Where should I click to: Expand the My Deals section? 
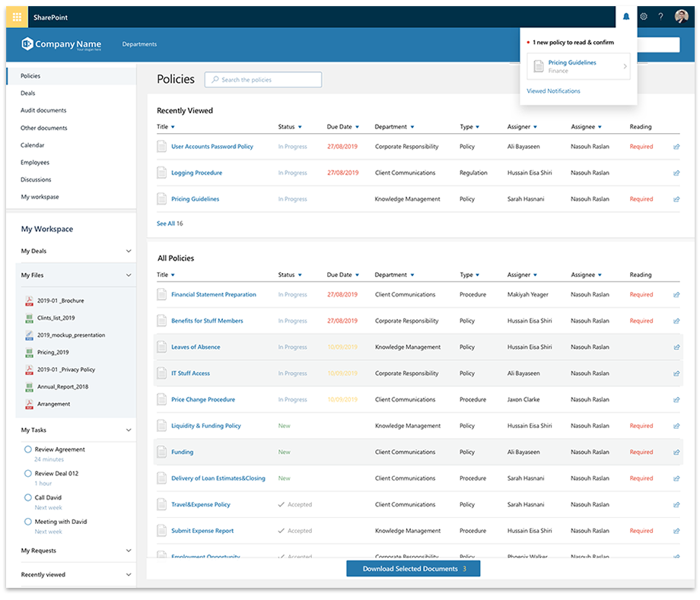click(129, 251)
